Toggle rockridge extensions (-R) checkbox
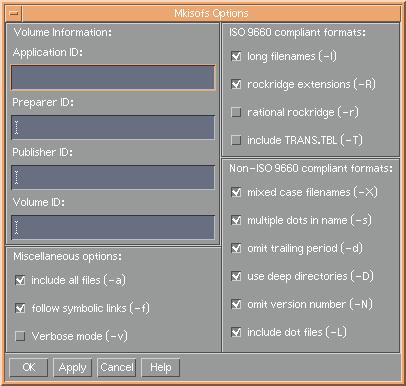Image resolution: width=406 pixels, height=386 pixels. click(x=236, y=84)
